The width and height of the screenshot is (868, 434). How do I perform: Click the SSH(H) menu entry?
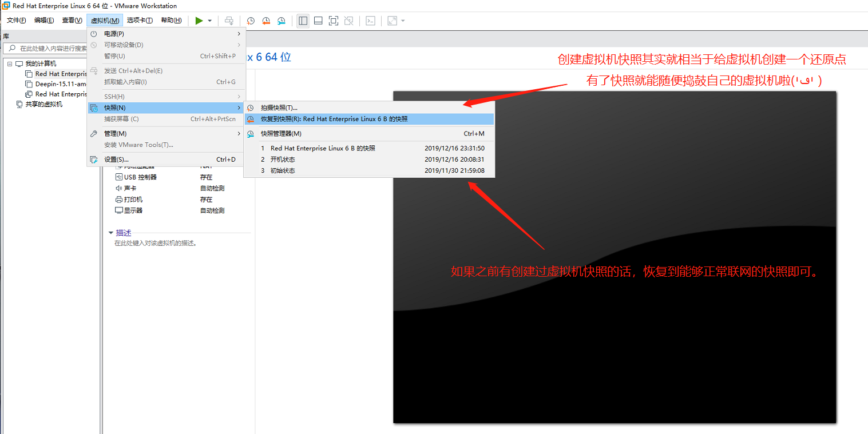pos(167,97)
